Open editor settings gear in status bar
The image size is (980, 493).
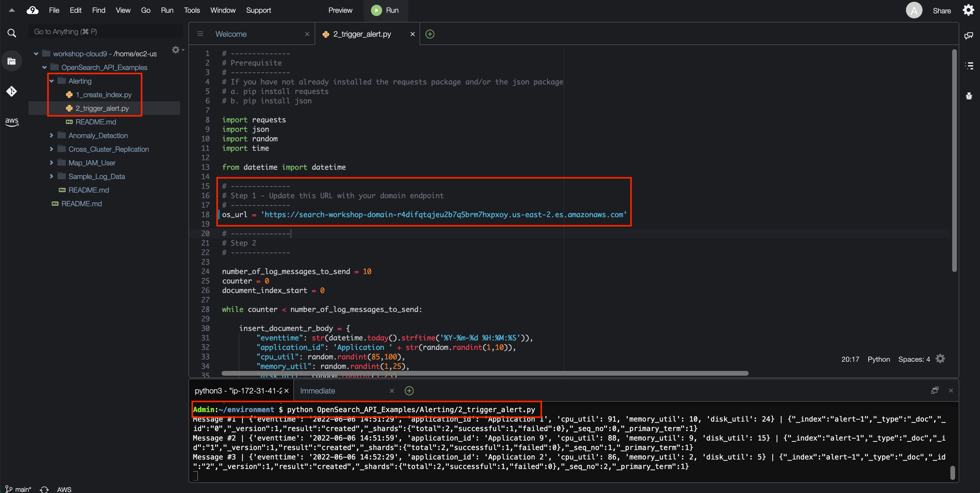pyautogui.click(x=940, y=359)
